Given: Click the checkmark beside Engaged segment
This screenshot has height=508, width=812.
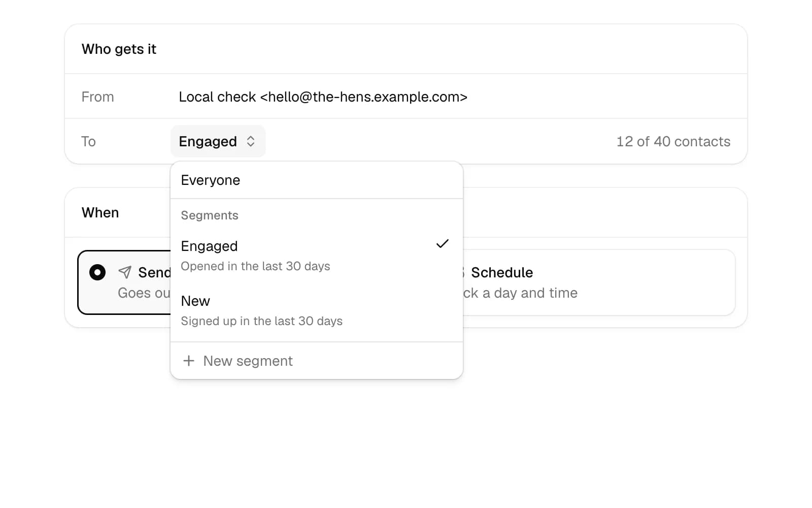Looking at the screenshot, I should pyautogui.click(x=443, y=244).
